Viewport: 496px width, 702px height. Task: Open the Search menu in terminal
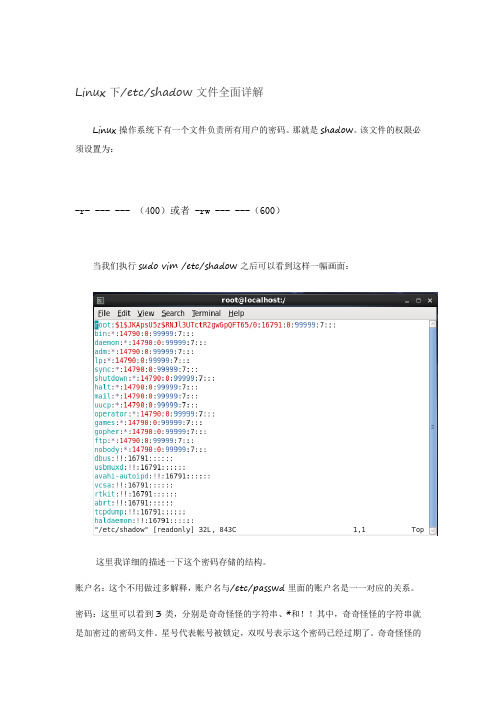[x=173, y=313]
